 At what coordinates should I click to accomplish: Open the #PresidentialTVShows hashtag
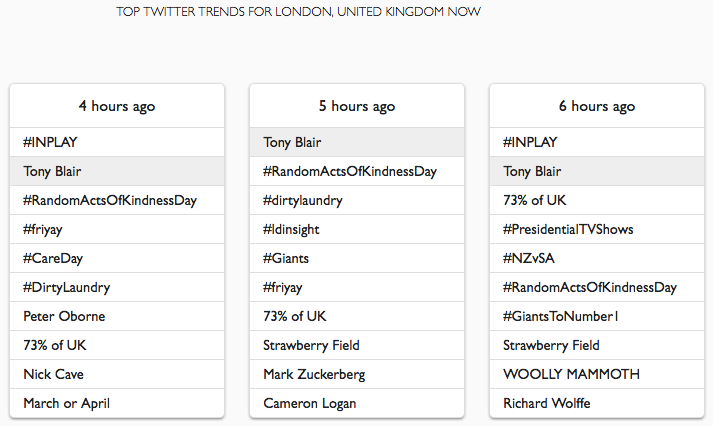[x=568, y=229]
